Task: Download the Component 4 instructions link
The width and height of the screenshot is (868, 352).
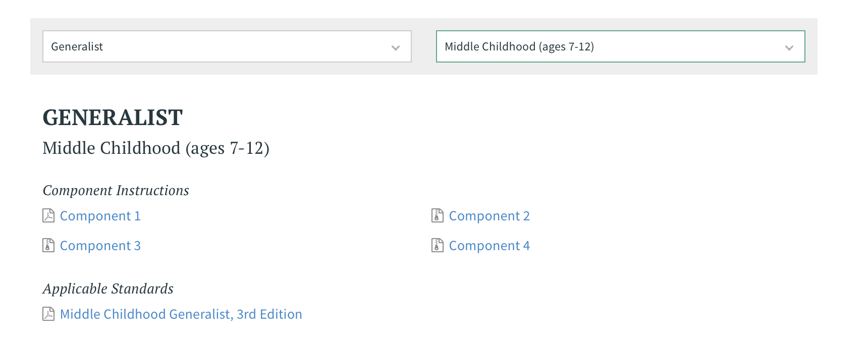Action: coord(490,246)
